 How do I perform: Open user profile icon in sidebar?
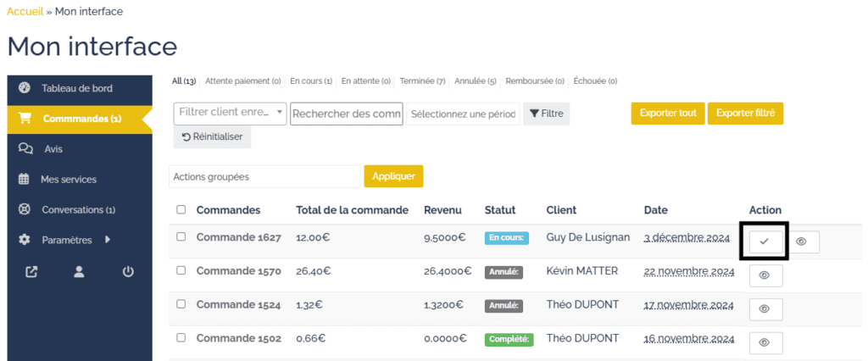pos(80,272)
